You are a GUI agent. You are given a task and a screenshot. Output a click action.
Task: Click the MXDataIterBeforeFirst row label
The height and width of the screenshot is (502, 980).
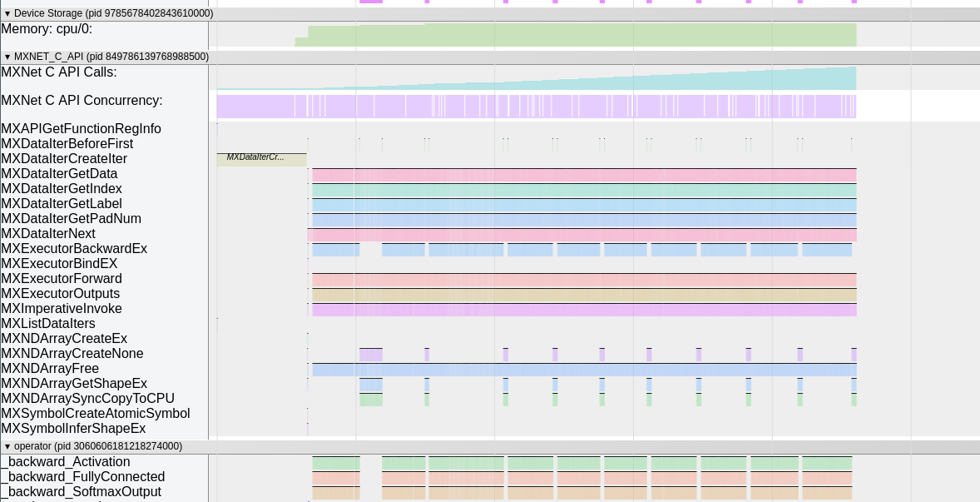(x=67, y=144)
